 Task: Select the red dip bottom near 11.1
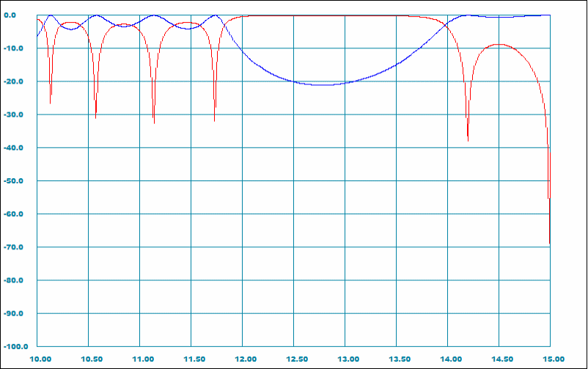[x=154, y=123]
